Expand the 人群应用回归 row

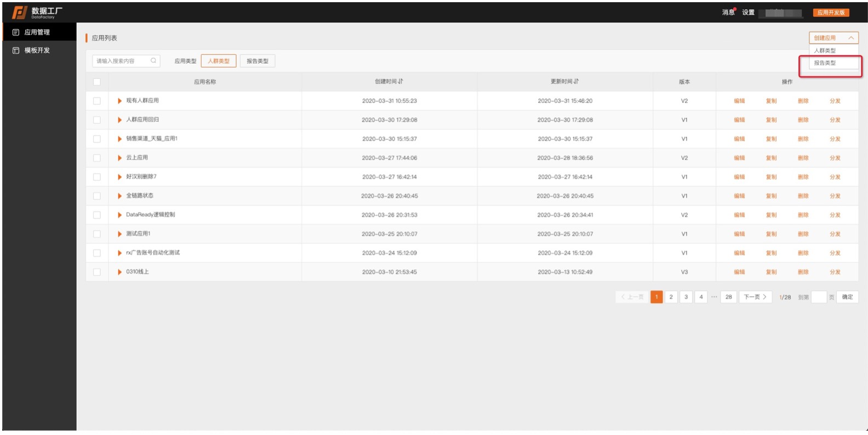[x=119, y=119]
